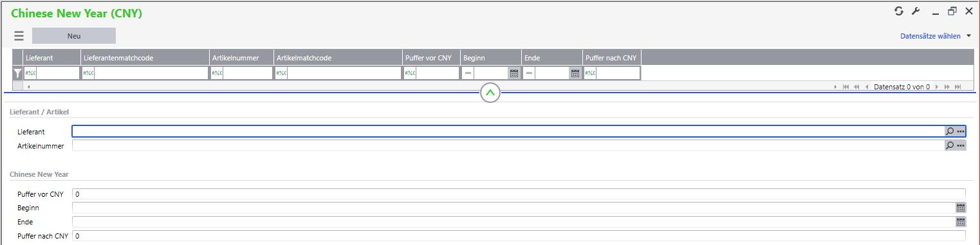Change filter operator for Lieferant column
The width and height of the screenshot is (980, 245).
tap(30, 73)
